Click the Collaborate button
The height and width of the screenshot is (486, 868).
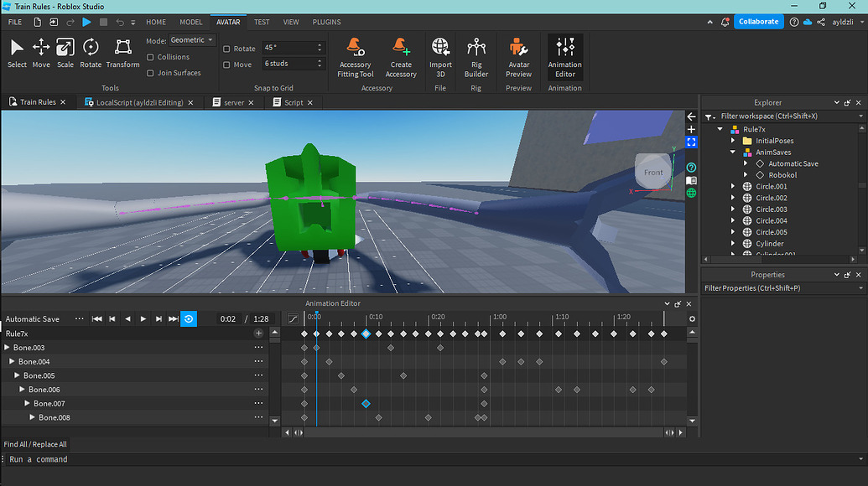(758, 22)
